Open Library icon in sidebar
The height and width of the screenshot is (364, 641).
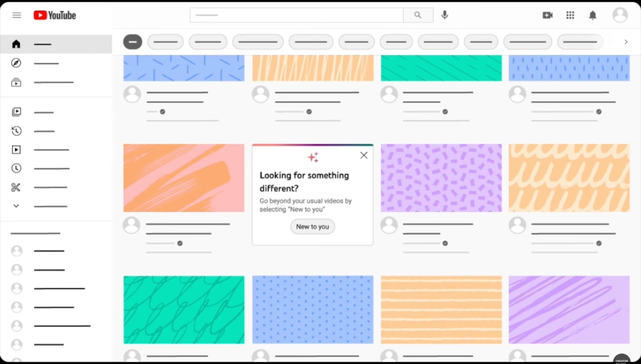click(16, 111)
